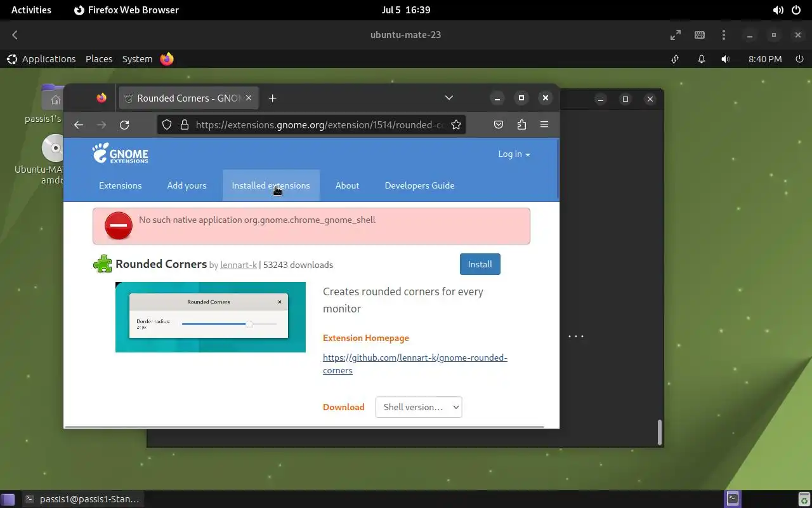Click Firefox page vertical scrollbar
812x508 pixels.
coord(557,169)
